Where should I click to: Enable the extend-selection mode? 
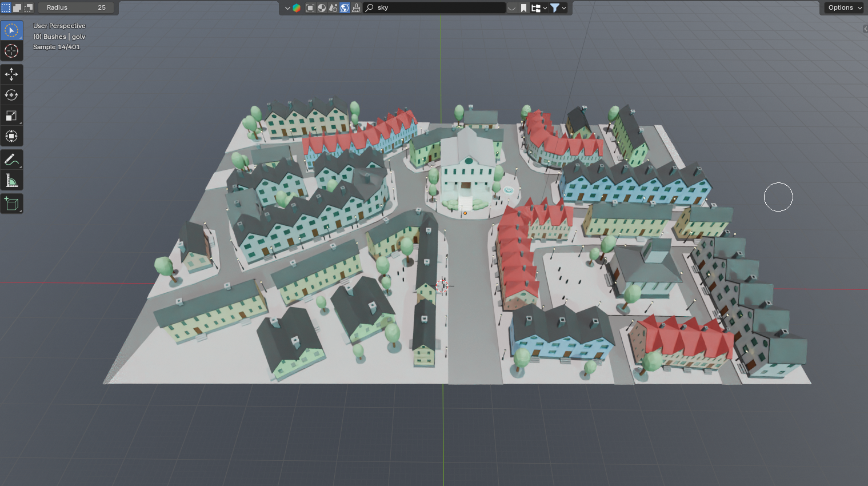pyautogui.click(x=17, y=7)
